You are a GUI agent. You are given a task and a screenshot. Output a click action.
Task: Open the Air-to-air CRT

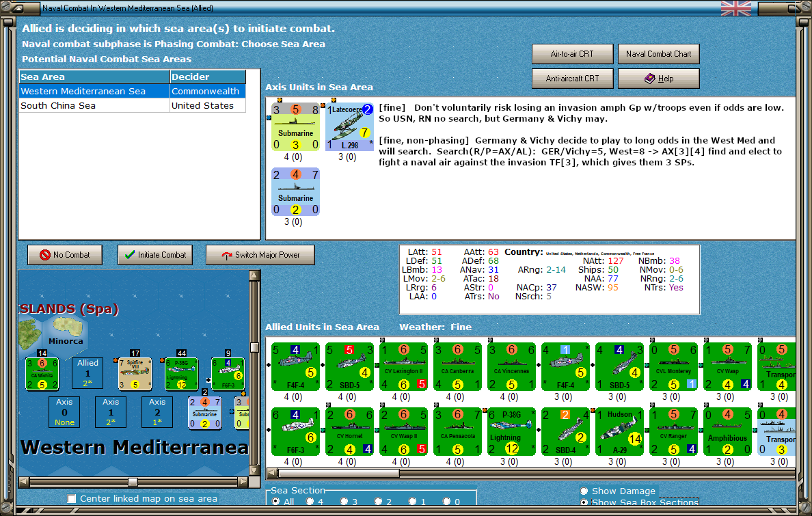(x=572, y=54)
